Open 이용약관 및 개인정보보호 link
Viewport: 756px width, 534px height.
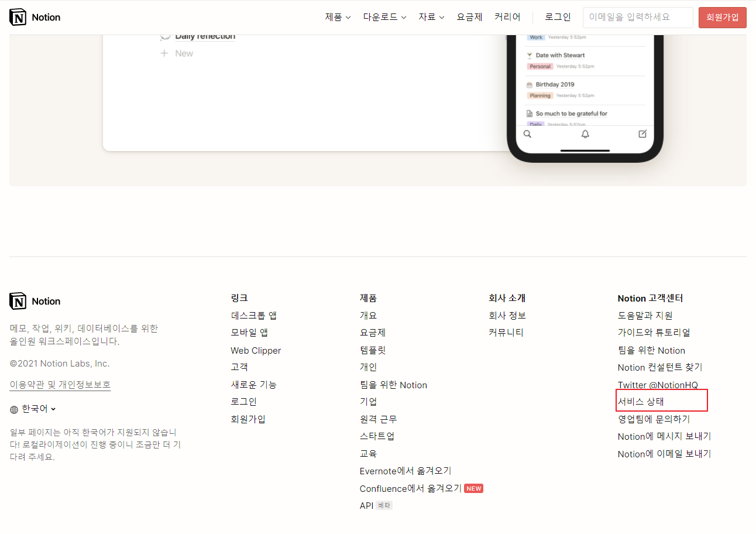[x=60, y=385]
